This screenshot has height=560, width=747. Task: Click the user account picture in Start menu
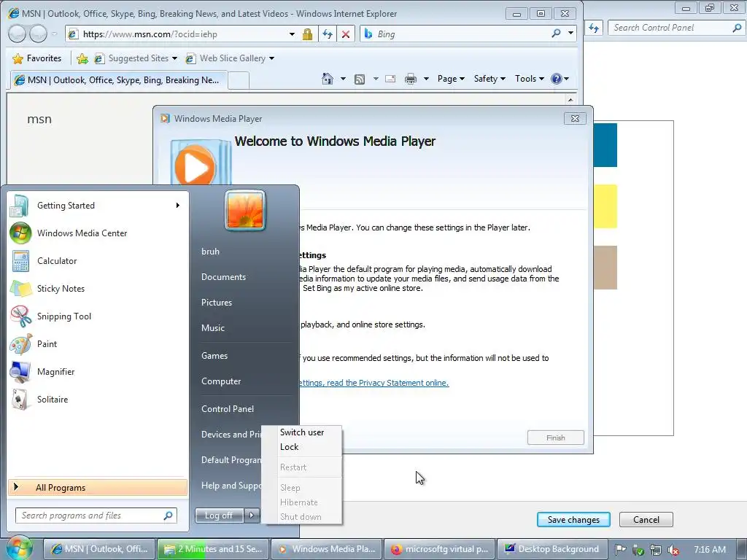coord(245,210)
